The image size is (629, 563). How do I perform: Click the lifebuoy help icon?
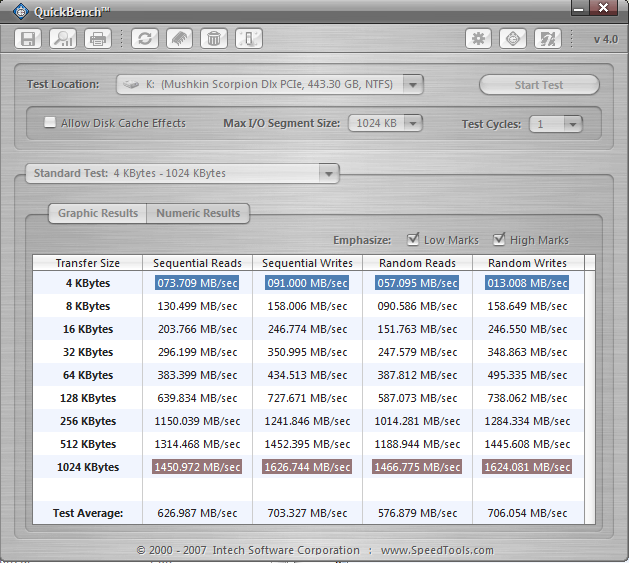coord(513,39)
